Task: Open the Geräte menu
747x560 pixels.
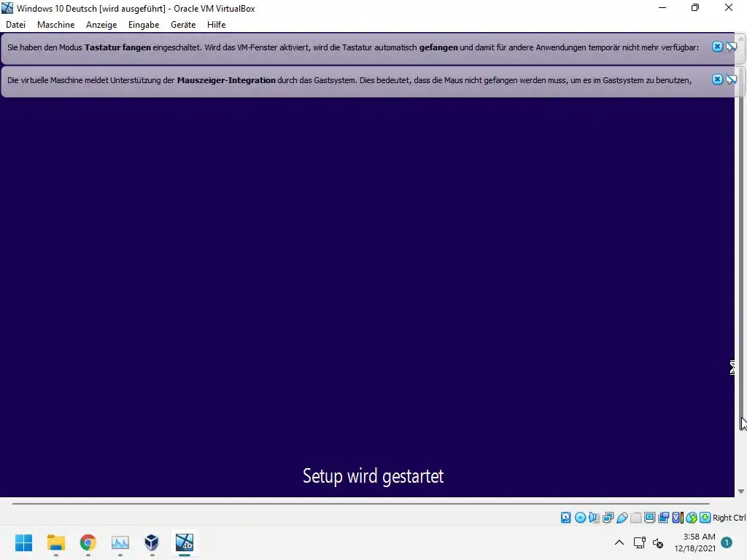Action: click(x=183, y=25)
